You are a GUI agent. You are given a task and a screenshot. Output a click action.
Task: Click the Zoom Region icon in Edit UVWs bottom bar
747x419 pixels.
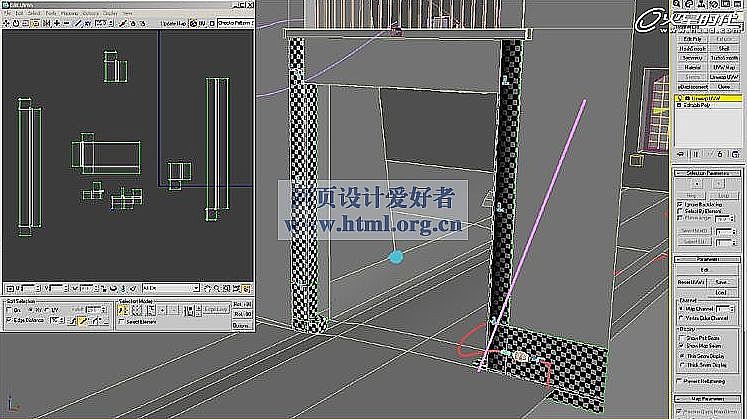coord(227,289)
